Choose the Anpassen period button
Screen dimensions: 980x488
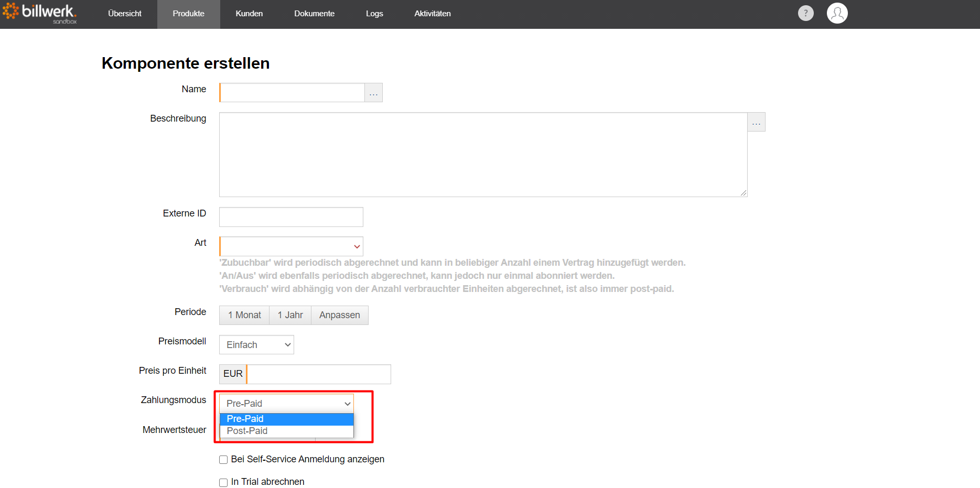click(340, 315)
